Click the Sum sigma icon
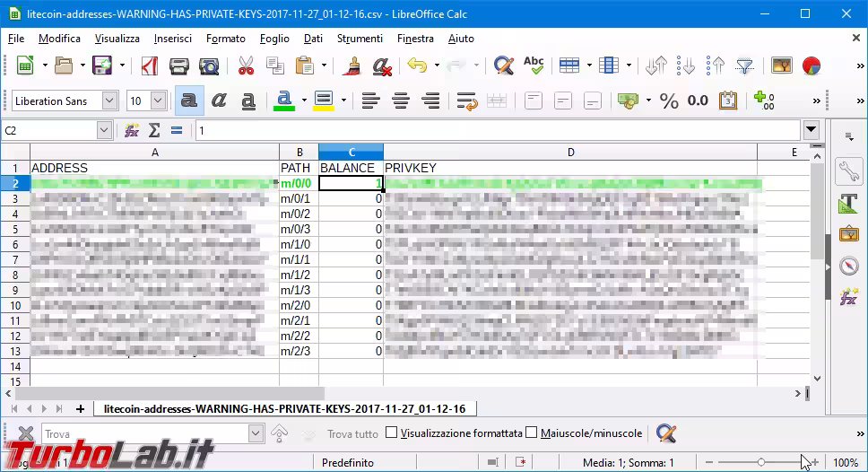 153,130
